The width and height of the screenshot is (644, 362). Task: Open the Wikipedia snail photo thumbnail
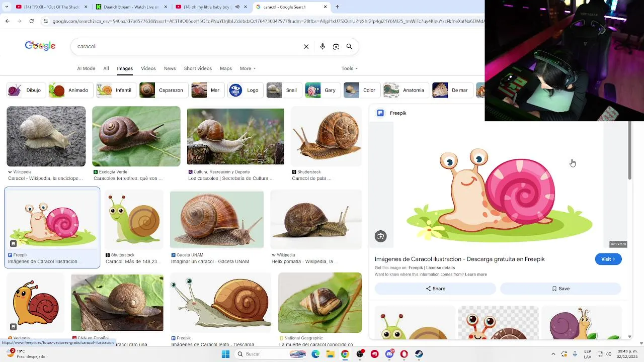(46, 136)
